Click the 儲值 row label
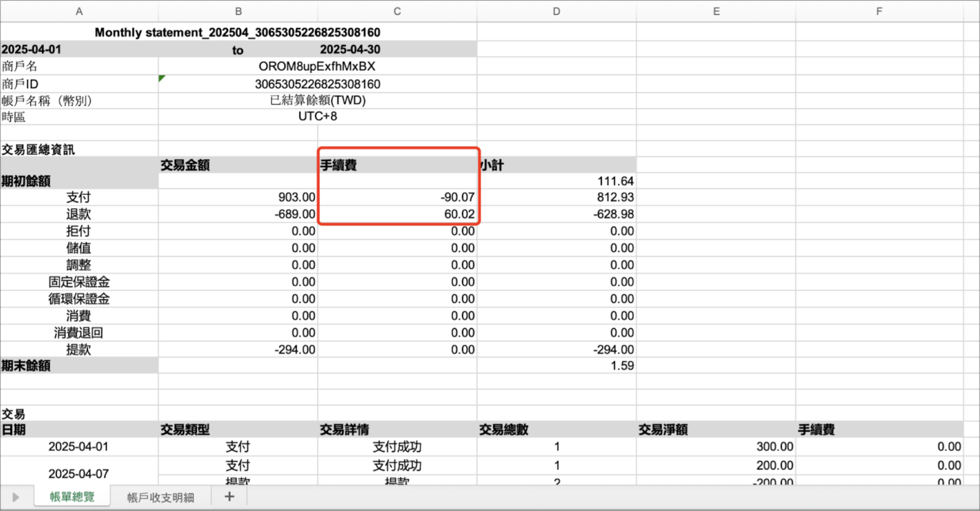 pyautogui.click(x=79, y=248)
